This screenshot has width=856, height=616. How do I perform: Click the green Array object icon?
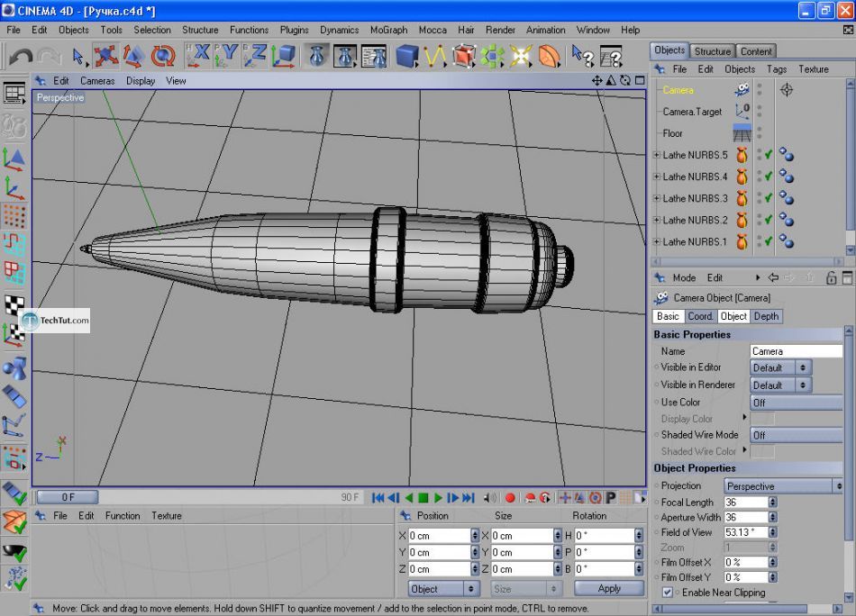[492, 56]
